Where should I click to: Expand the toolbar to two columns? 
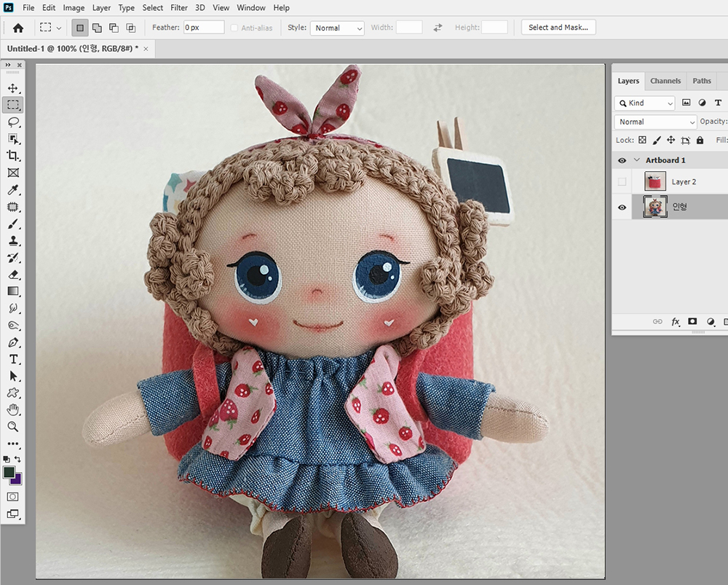(x=8, y=65)
